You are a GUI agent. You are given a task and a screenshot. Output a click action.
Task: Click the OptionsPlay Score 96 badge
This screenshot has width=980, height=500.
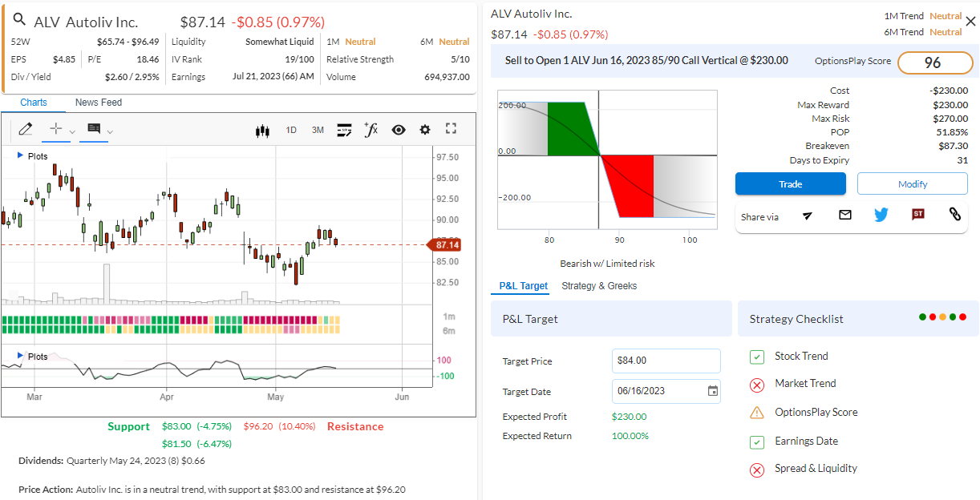click(x=934, y=62)
